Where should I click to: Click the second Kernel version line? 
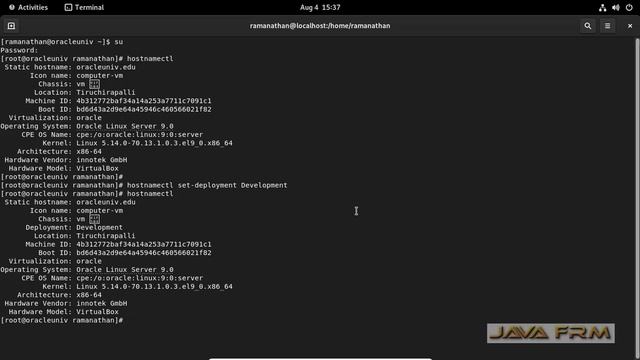click(138, 287)
